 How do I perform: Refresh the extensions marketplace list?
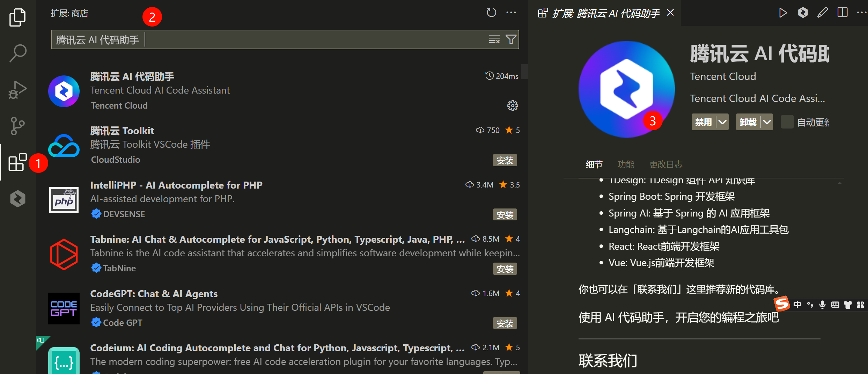point(491,13)
